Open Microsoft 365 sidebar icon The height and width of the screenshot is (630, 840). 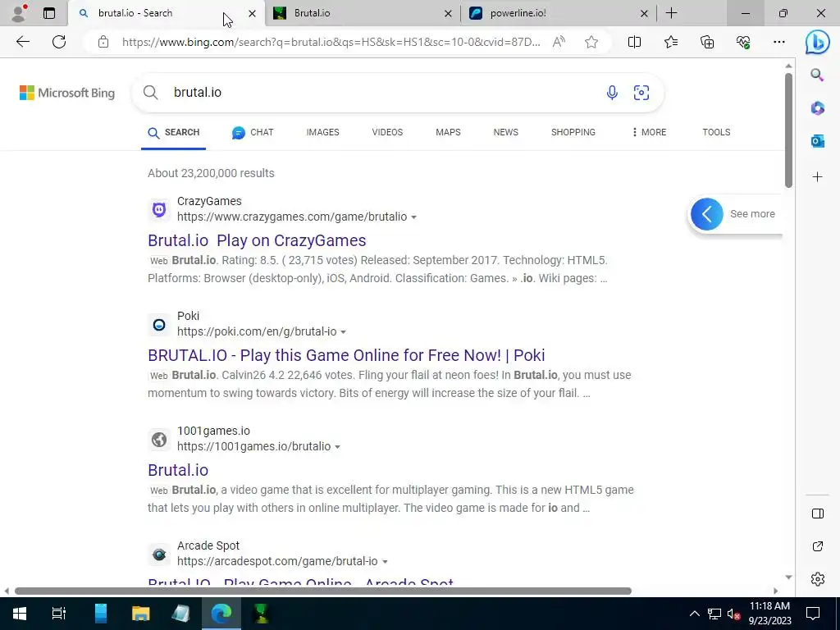coord(817,108)
